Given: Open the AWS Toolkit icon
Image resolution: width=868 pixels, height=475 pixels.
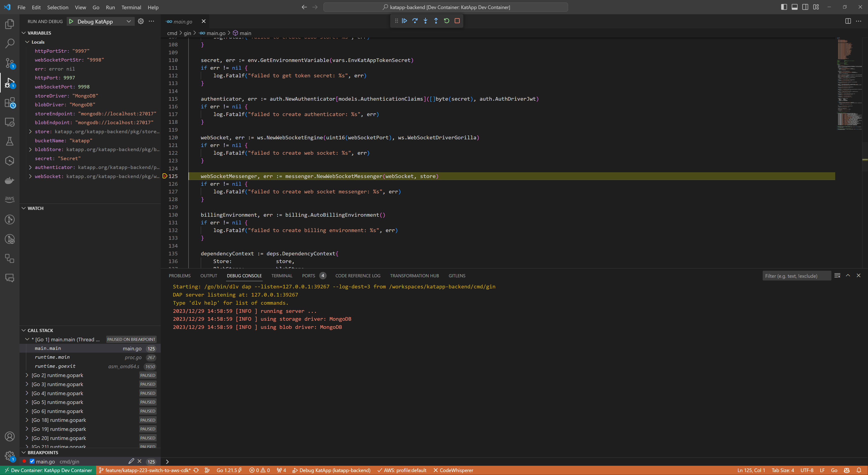Looking at the screenshot, I should 10,199.
